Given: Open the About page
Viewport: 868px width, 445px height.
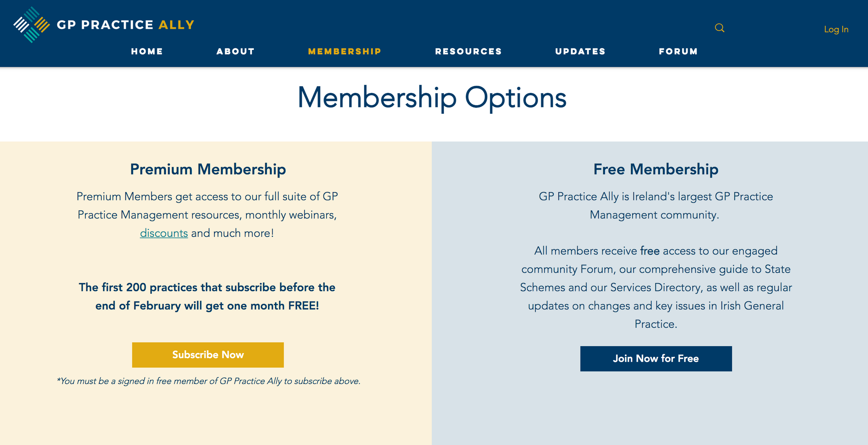Looking at the screenshot, I should coord(235,51).
